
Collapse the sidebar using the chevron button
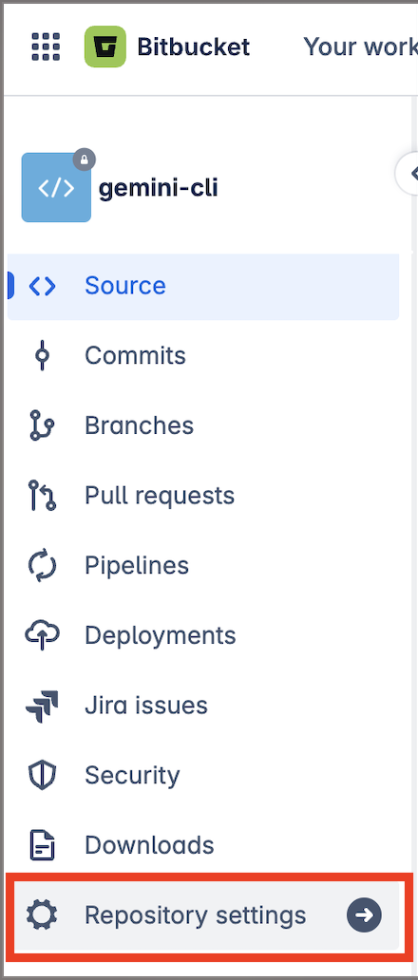[409, 173]
